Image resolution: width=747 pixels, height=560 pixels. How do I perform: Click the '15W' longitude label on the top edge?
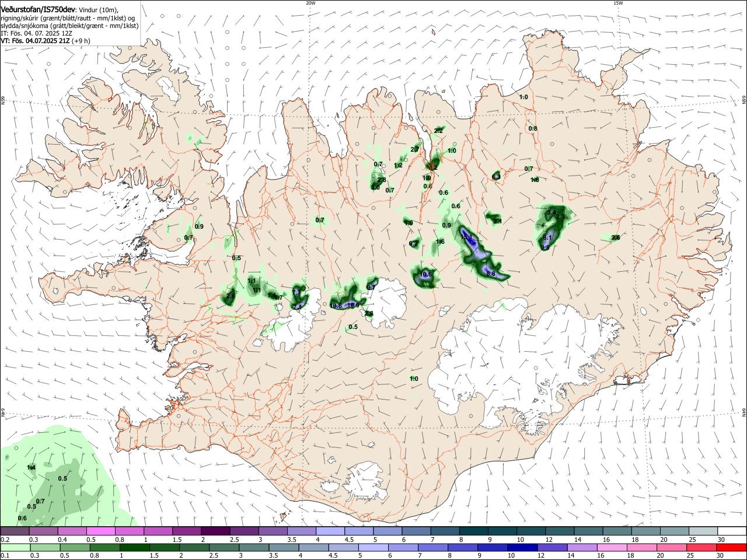coord(618,3)
